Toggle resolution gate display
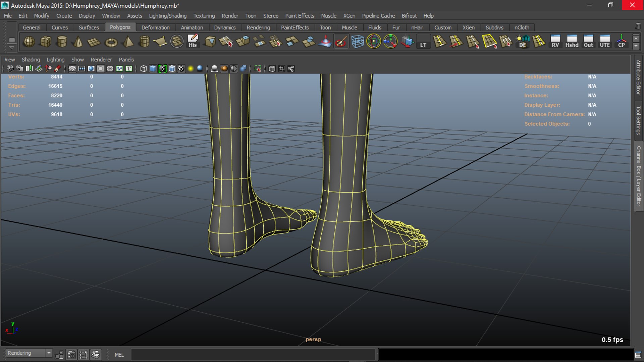Viewport: 644px width, 362px height. (91, 69)
